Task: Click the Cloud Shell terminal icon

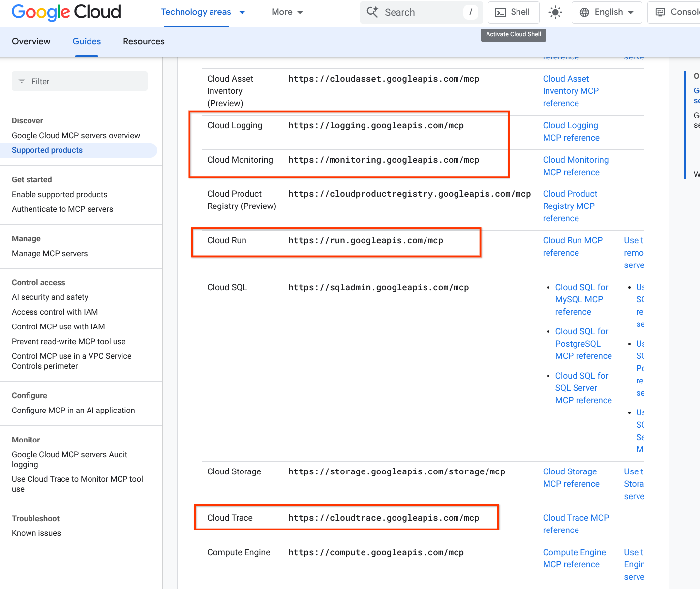Action: pyautogui.click(x=500, y=12)
